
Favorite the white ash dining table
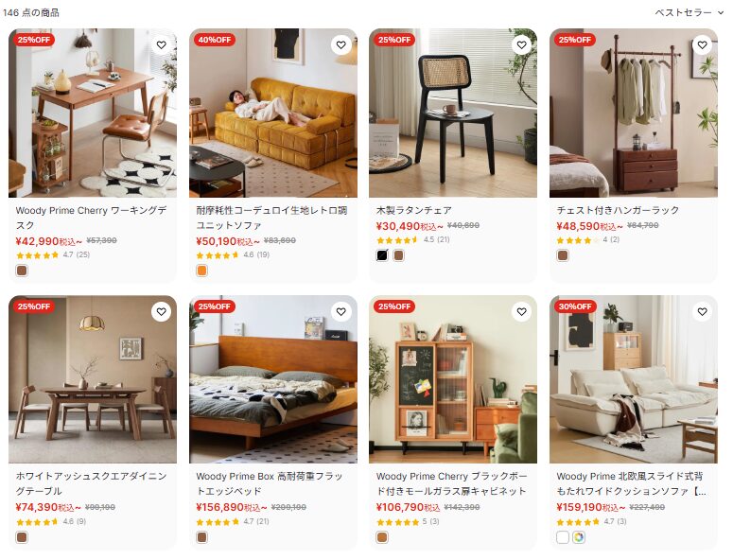[162, 311]
